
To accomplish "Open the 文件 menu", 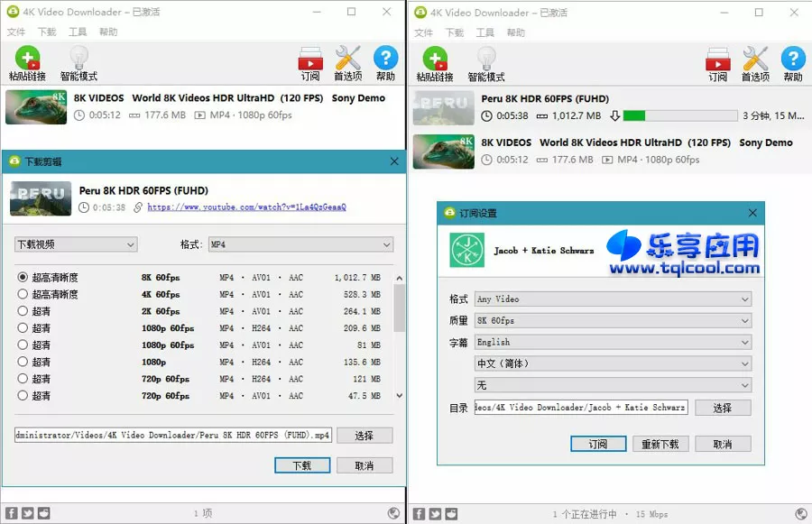I will click(x=15, y=31).
